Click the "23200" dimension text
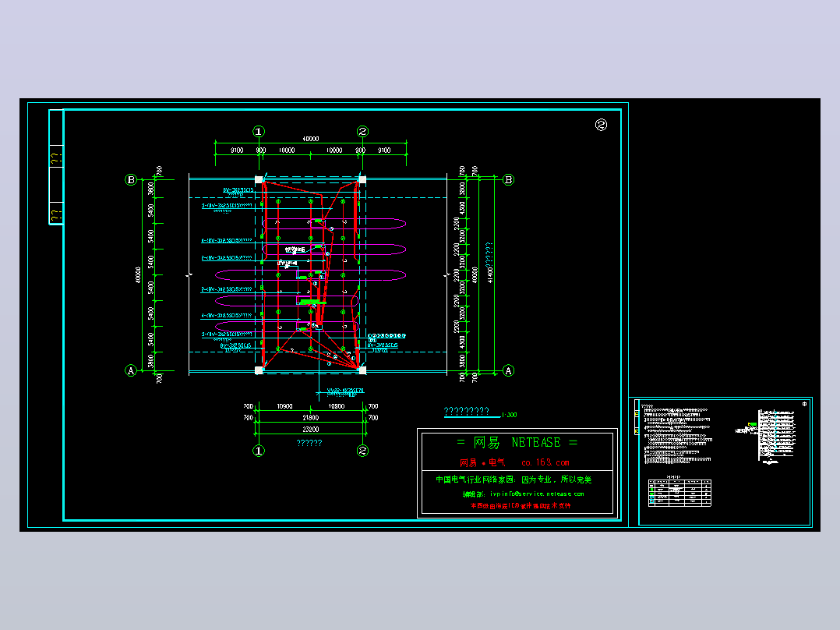Screen dimensions: 840x630 311,430
